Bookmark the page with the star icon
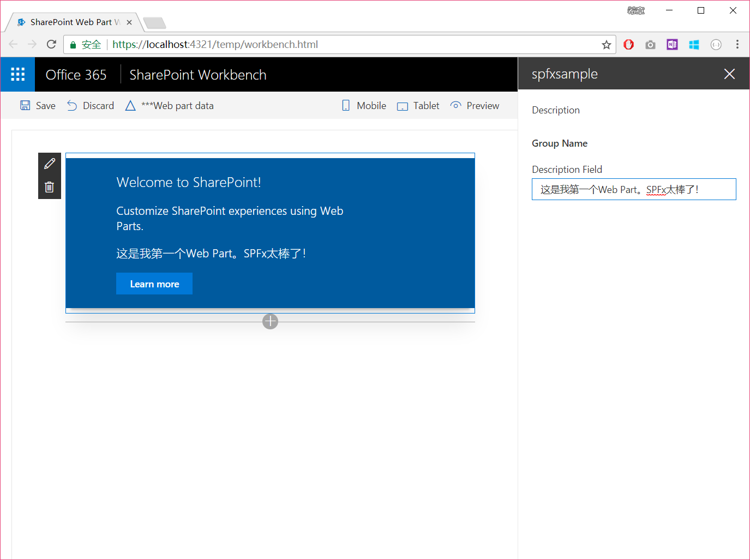 (606, 44)
